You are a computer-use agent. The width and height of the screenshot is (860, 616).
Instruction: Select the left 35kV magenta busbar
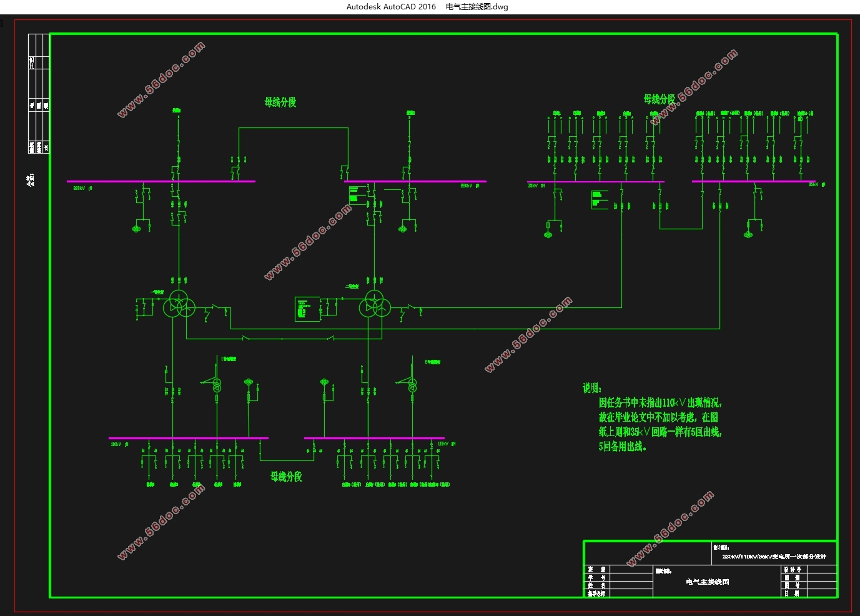(595, 182)
